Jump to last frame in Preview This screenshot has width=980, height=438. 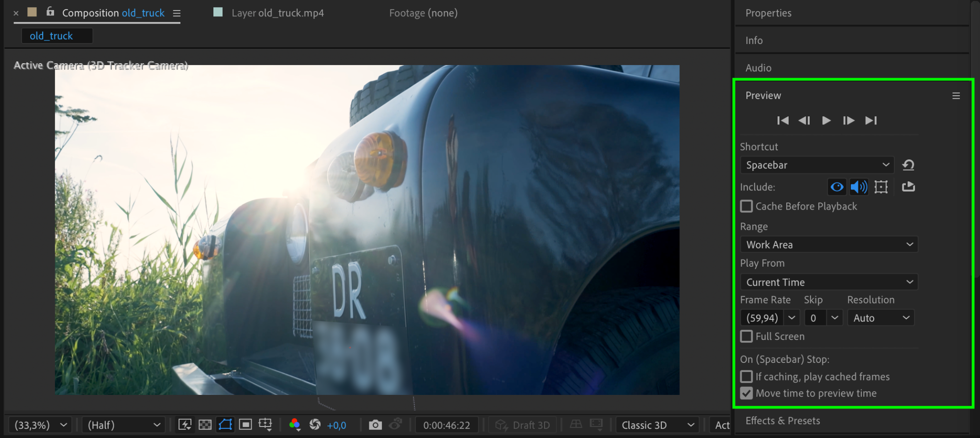coord(871,121)
